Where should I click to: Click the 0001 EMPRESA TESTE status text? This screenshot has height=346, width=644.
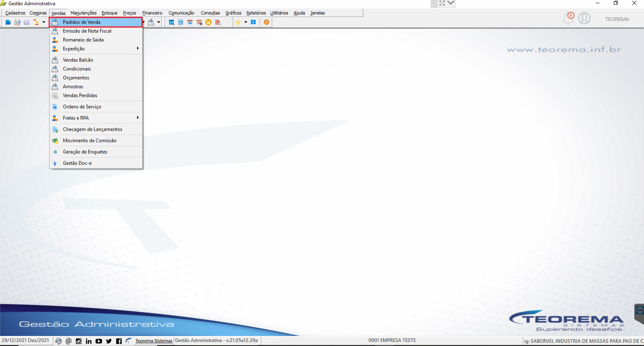[392, 340]
